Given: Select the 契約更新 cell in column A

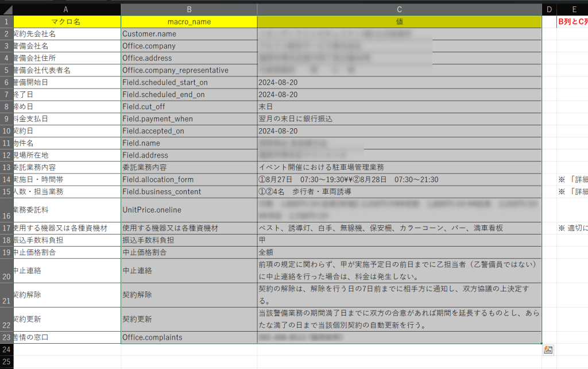Looking at the screenshot, I should (x=66, y=319).
